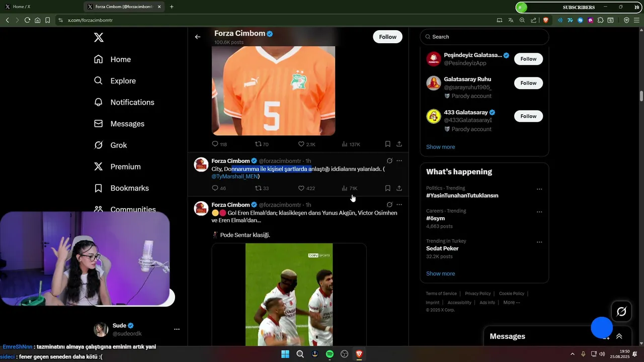Reload the page

click(27, 20)
